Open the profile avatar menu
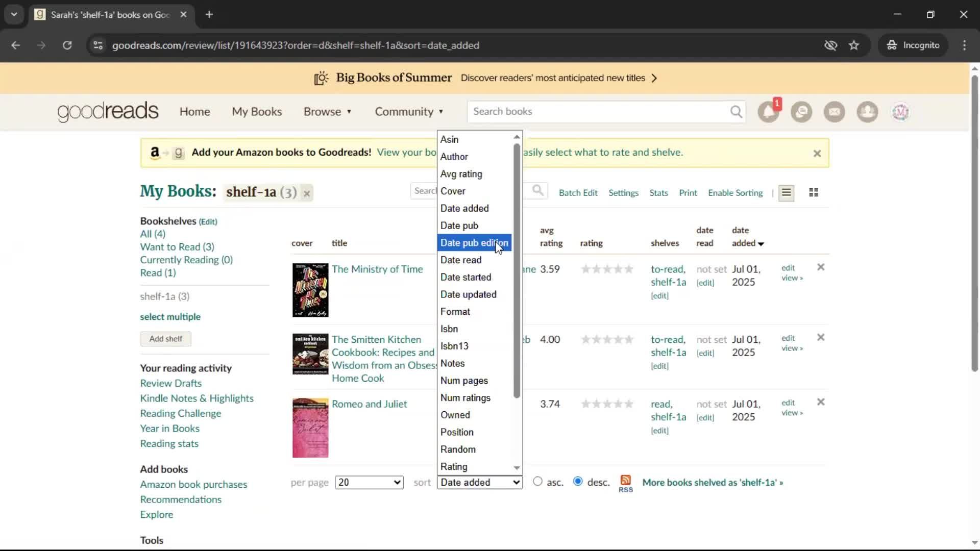Viewport: 980px width, 551px height. tap(900, 112)
